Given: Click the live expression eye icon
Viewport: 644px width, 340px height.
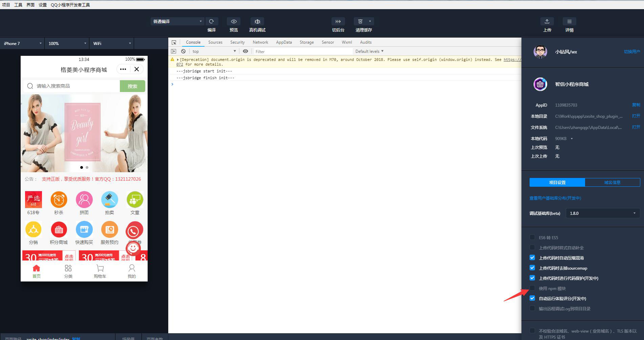Looking at the screenshot, I should (x=245, y=51).
